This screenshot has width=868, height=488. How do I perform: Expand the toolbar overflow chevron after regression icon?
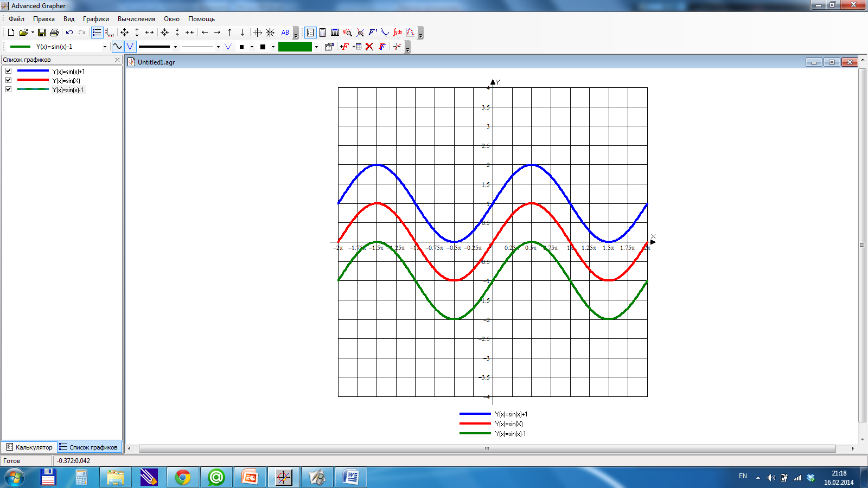tap(420, 33)
